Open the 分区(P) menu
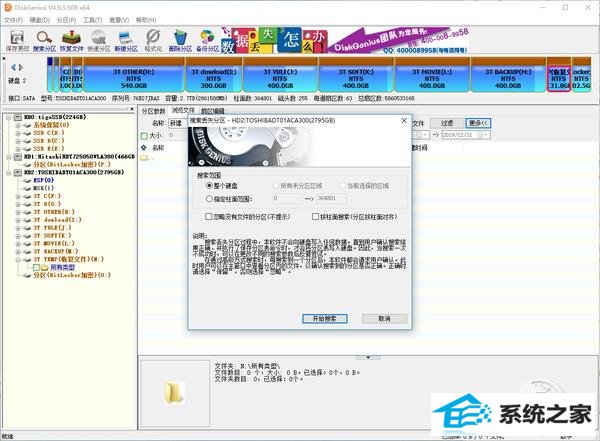The height and width of the screenshot is (441, 600). click(x=66, y=20)
